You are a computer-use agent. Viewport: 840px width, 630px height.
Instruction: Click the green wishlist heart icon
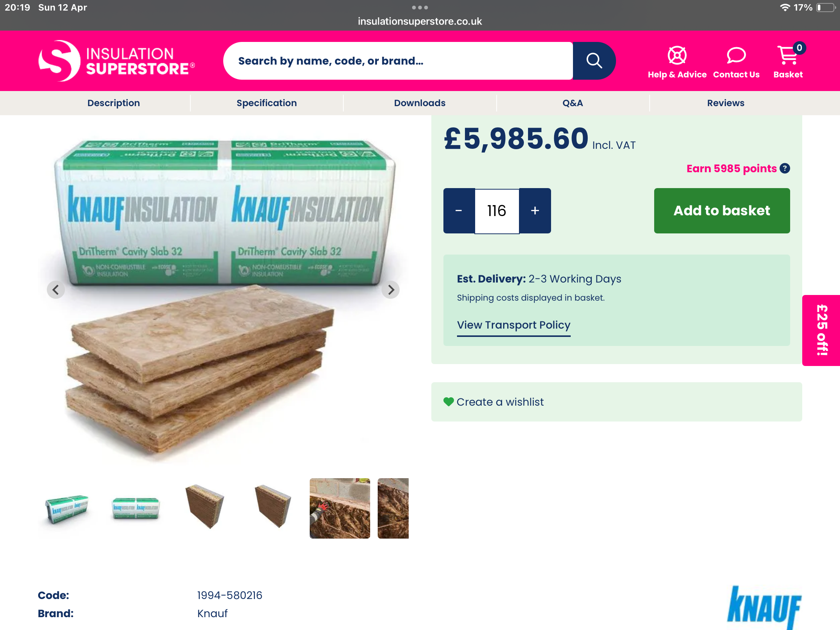tap(448, 402)
